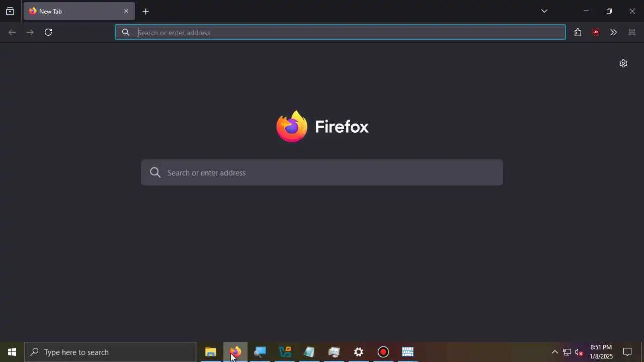Click the magnifier icon in address bar

click(126, 32)
